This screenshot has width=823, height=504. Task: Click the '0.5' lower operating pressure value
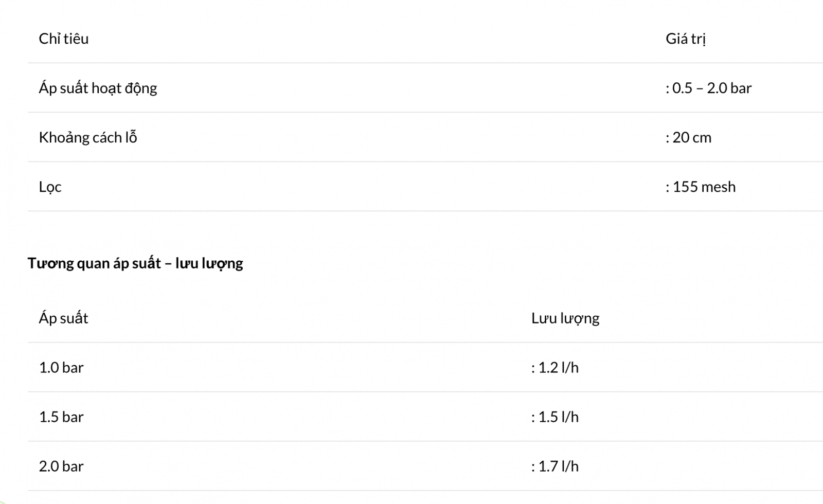click(682, 88)
